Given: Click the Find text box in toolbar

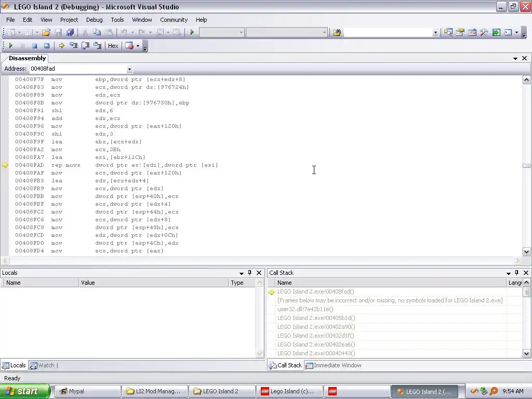Looking at the screenshot, I should (x=388, y=33).
